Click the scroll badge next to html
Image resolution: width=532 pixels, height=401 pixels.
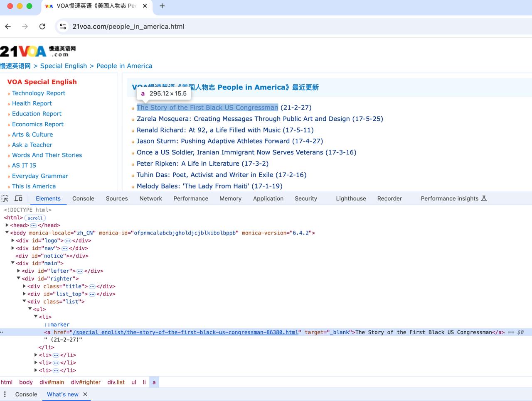pos(35,218)
